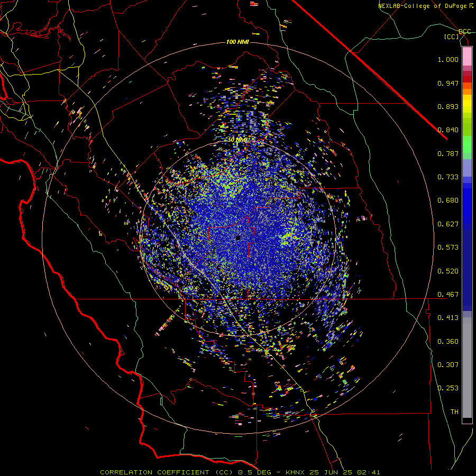476x476 pixels.
Task: Select the 0.253 scale value
Action: (x=448, y=388)
